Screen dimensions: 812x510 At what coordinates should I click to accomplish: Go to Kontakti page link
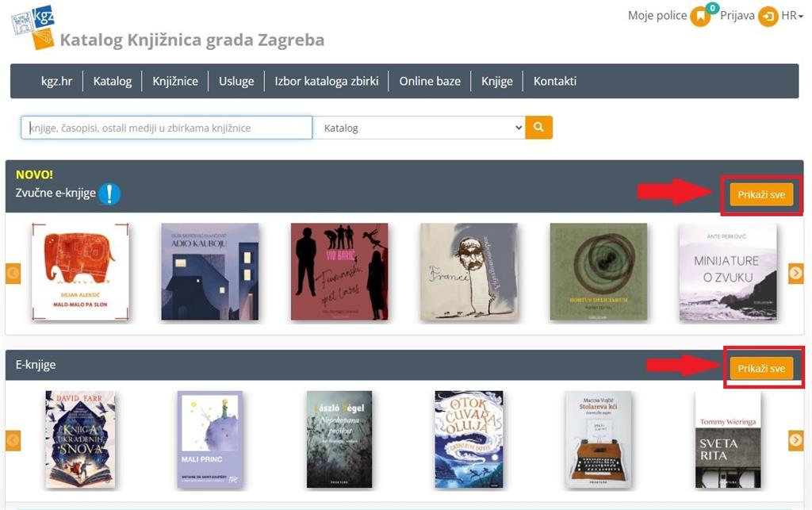click(554, 81)
